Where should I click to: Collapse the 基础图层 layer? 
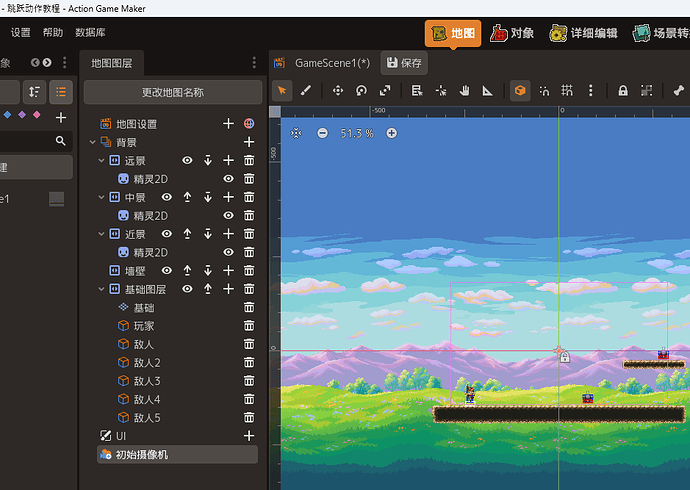pyautogui.click(x=101, y=289)
